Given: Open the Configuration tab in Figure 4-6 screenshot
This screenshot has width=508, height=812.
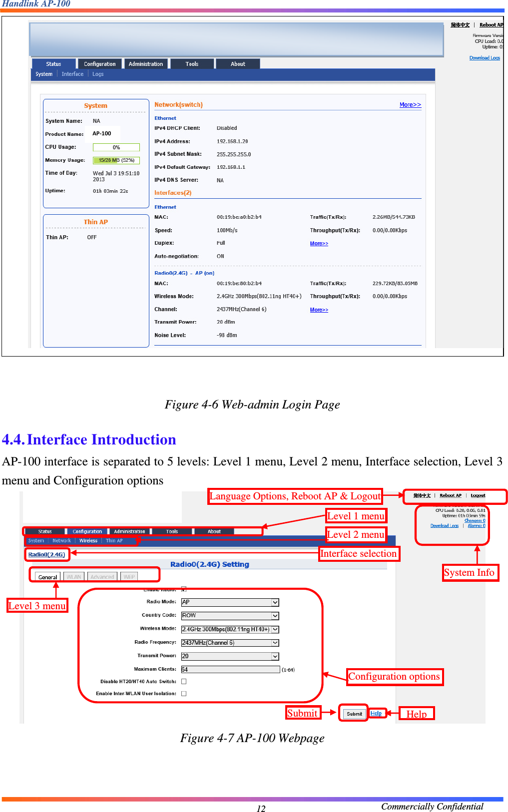Looking at the screenshot, I should click(x=100, y=64).
